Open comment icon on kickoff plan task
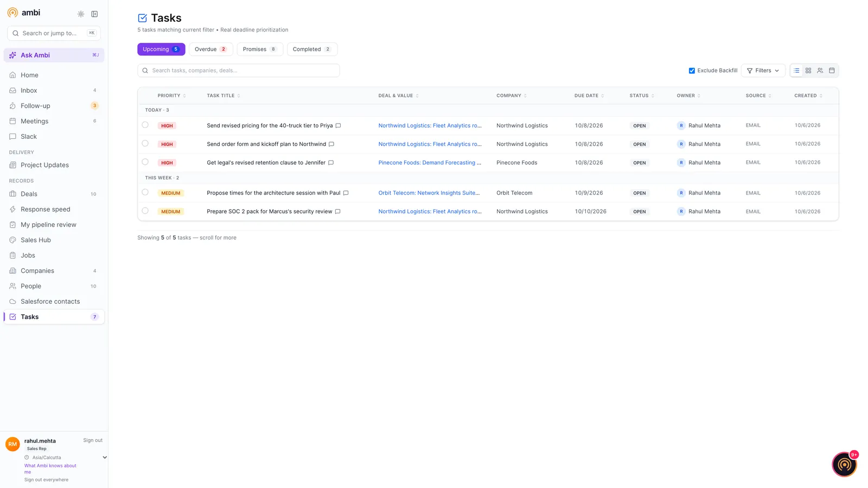Image resolution: width=868 pixels, height=488 pixels. pos(331,144)
